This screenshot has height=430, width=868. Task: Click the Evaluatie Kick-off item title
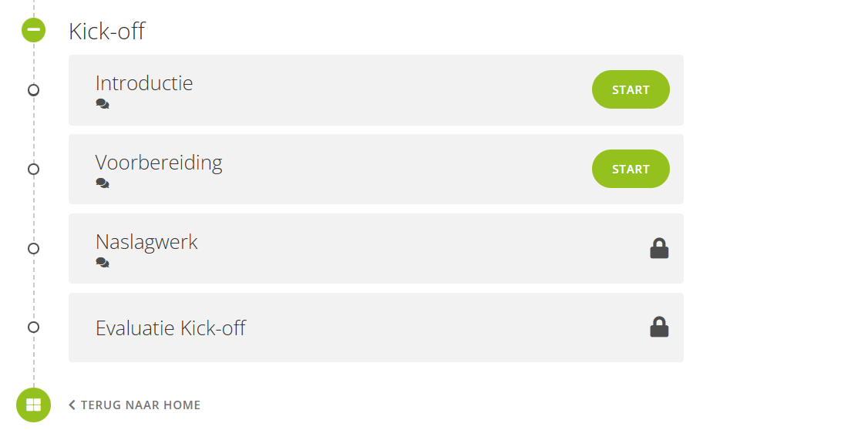pyautogui.click(x=170, y=328)
